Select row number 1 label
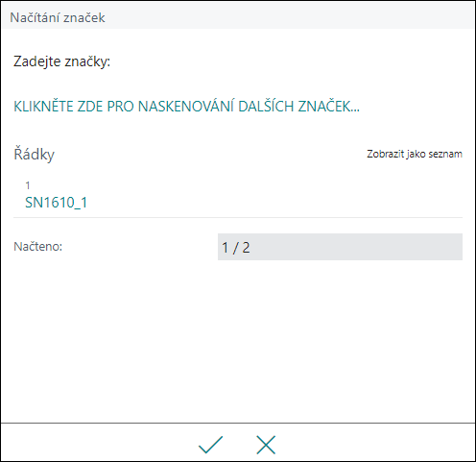The height and width of the screenshot is (462, 476). tap(28, 185)
